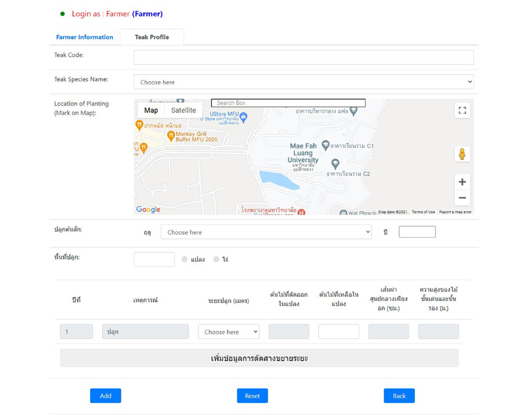Toggle fullscreen view of the map
This screenshot has width=528, height=420.
(x=462, y=110)
